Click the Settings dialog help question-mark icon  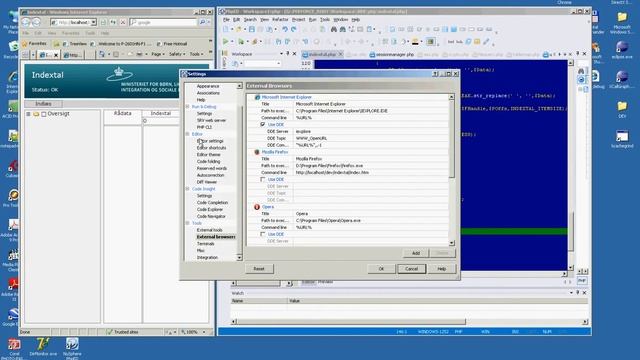[436, 74]
